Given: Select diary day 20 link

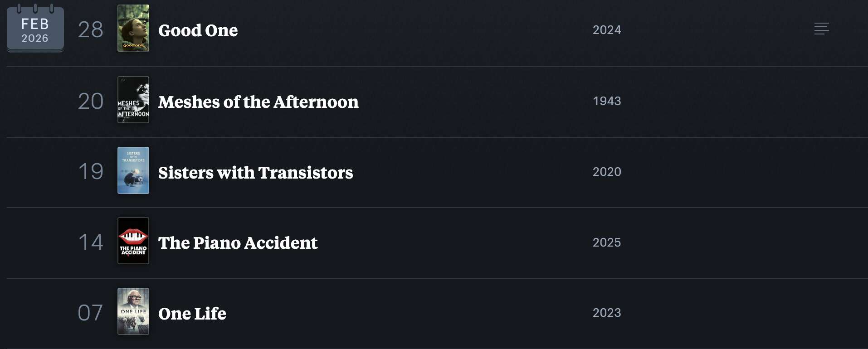Looking at the screenshot, I should coord(91,101).
